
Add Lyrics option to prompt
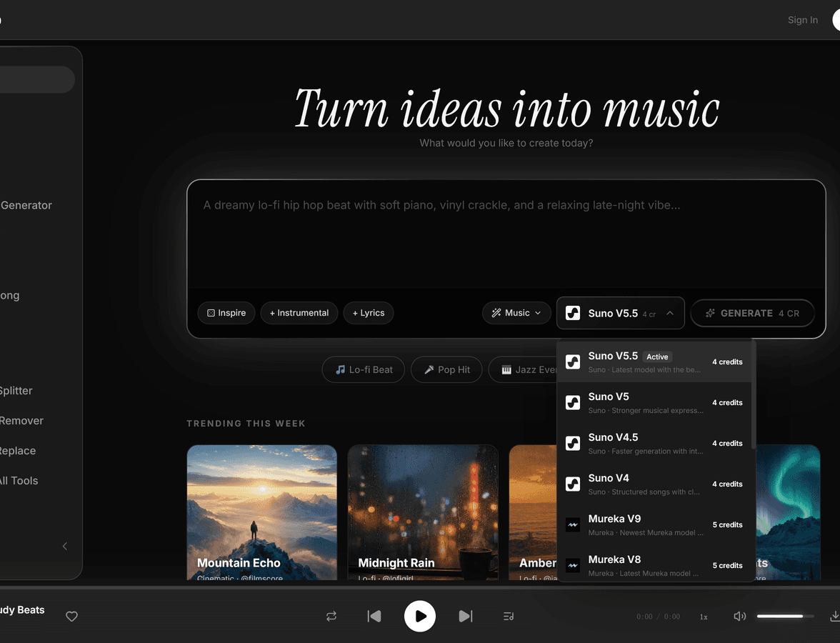click(x=369, y=313)
